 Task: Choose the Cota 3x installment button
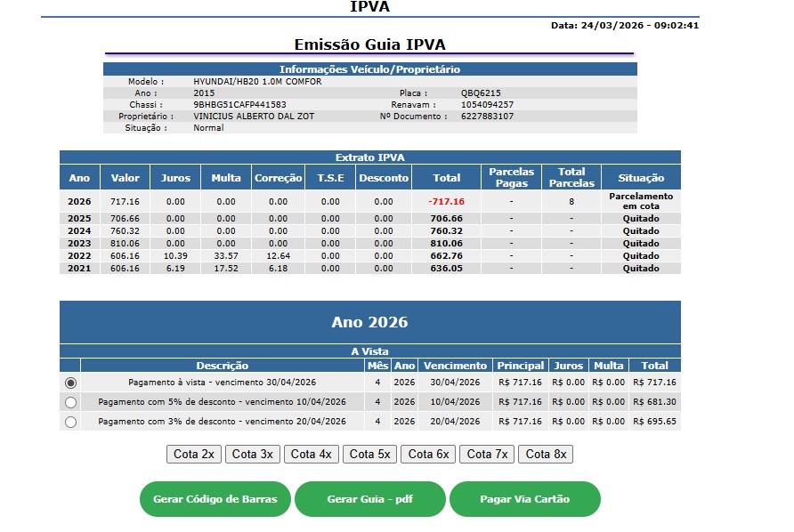(x=252, y=454)
